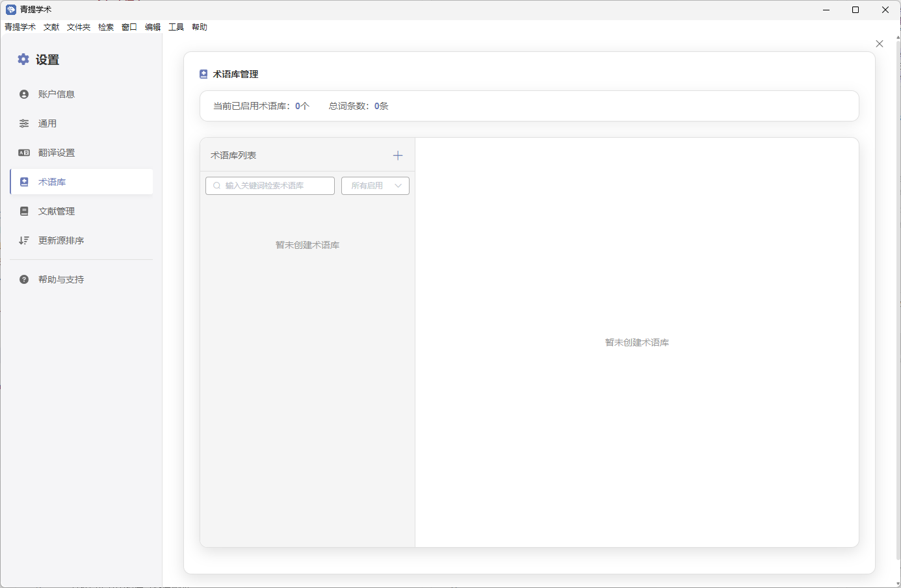Select 翻译设置 in the settings sidebar

pyautogui.click(x=57, y=153)
